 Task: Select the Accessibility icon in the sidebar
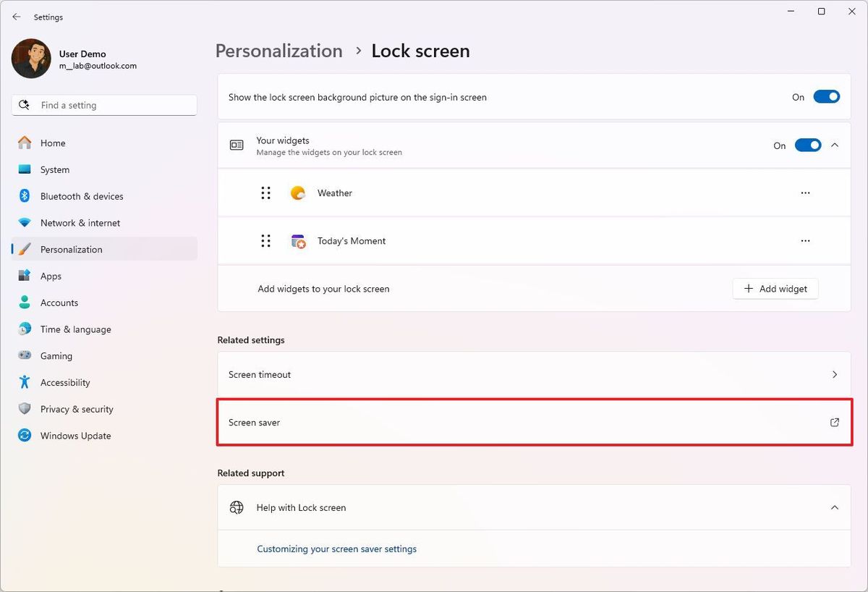[x=25, y=382]
